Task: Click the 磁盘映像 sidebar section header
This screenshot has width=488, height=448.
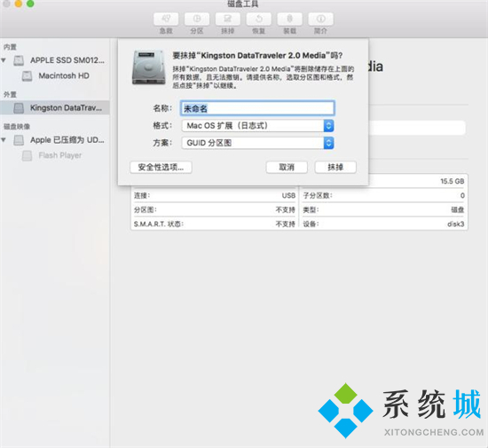Action: 17,126
